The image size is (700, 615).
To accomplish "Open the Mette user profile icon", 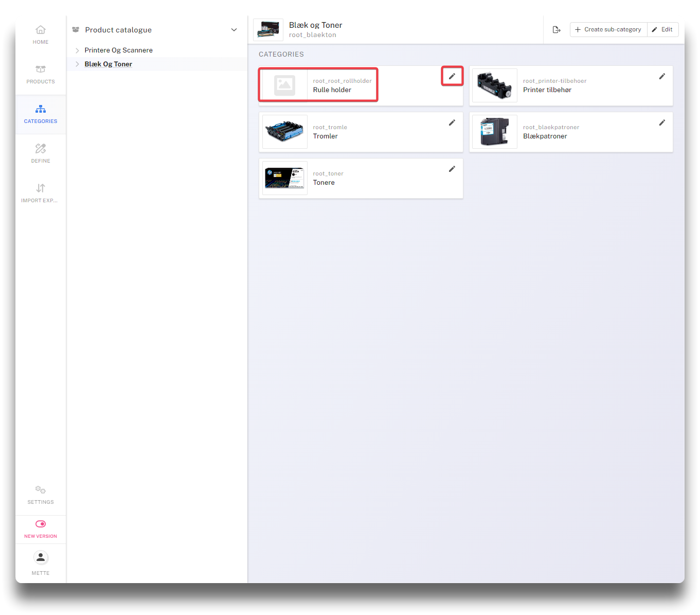I will point(41,557).
